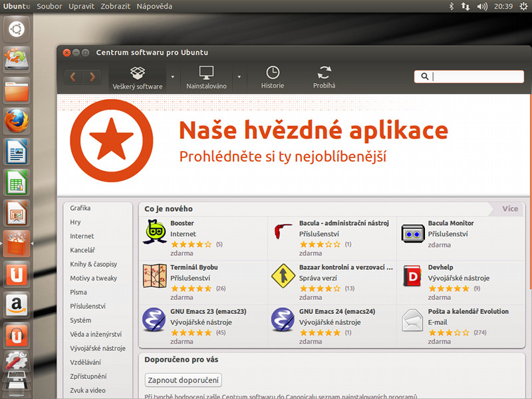Viewport: 532px width, 399px height.
Task: Select the Grafika category
Action: [x=80, y=208]
